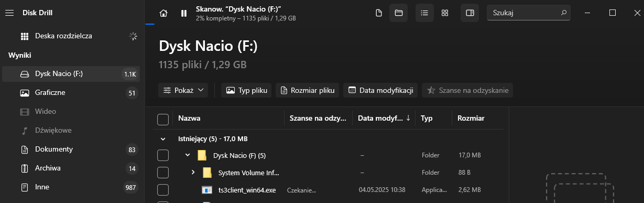Click the Inne file icon
Viewport: 644px width, 203px height.
[24, 187]
